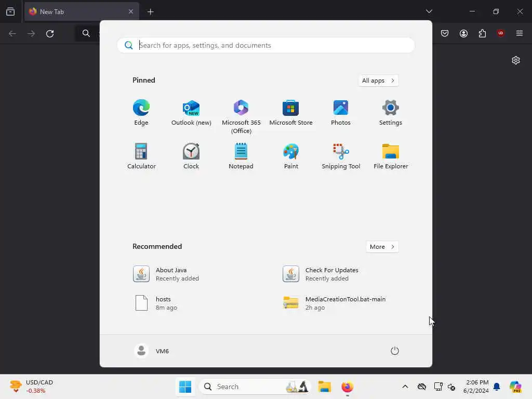This screenshot has width=532, height=399.
Task: Open File Explorer from the taskbar
Action: (x=324, y=387)
